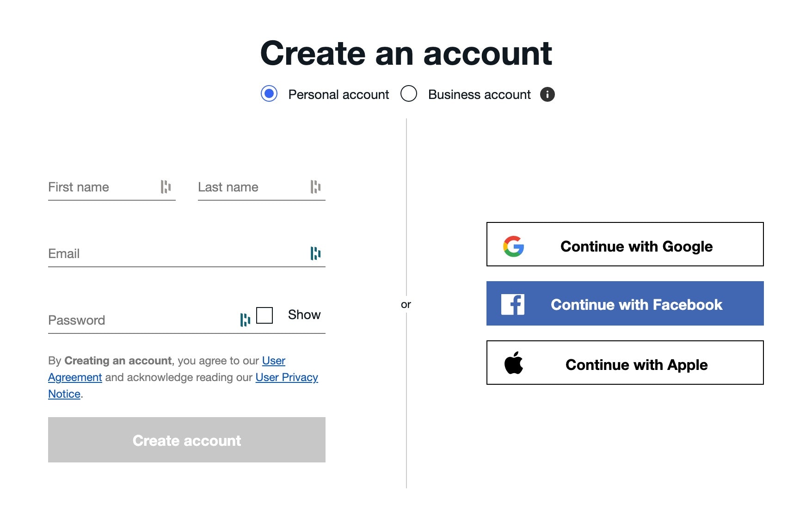
Task: Click the Apple logo icon
Action: [x=513, y=363]
